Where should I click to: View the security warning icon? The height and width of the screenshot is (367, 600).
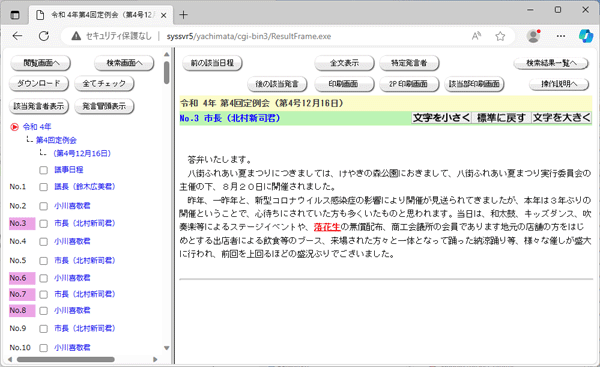click(76, 36)
